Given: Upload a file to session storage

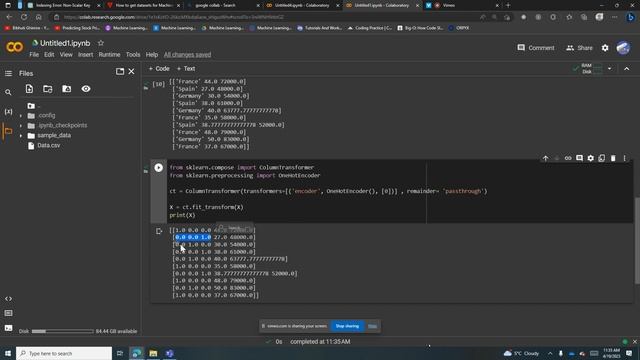Looking at the screenshot, I should point(29,89).
